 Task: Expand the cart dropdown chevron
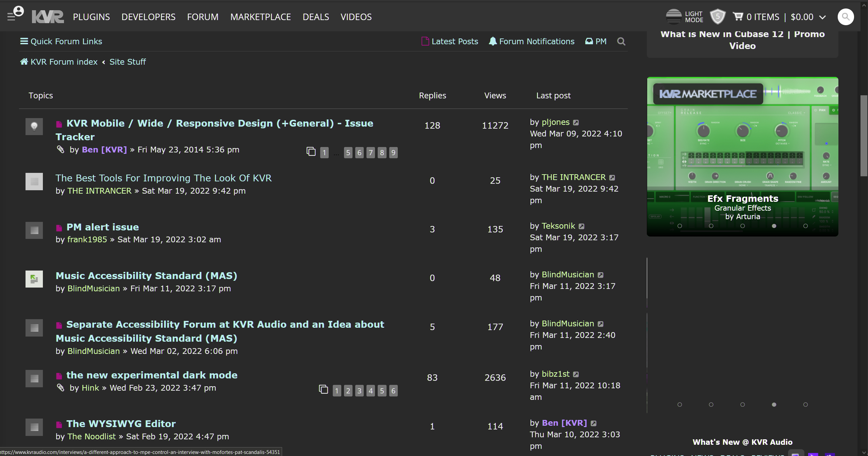click(822, 17)
